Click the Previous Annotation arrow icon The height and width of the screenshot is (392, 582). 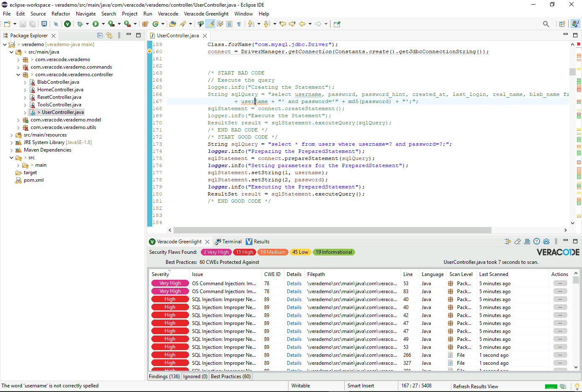267,24
